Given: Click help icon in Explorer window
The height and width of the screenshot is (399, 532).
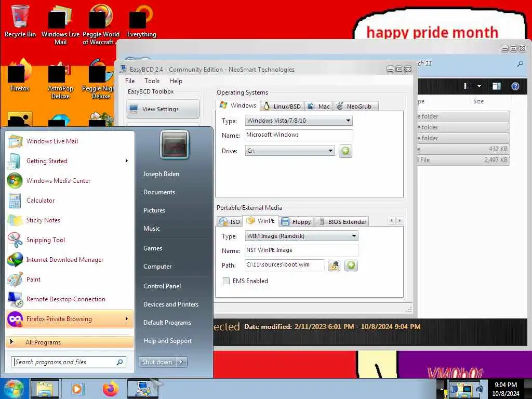Looking at the screenshot, I should click(x=515, y=86).
